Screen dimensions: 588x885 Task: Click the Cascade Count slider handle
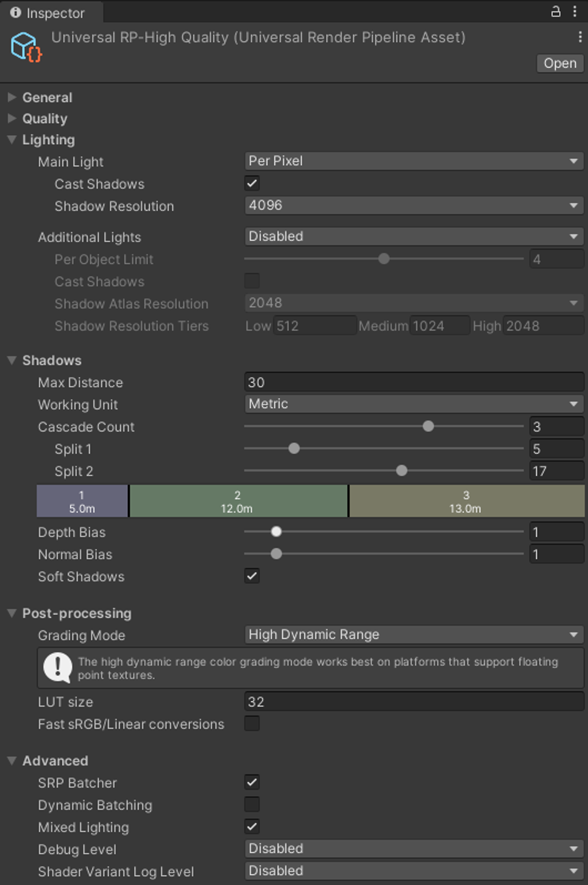click(x=428, y=426)
